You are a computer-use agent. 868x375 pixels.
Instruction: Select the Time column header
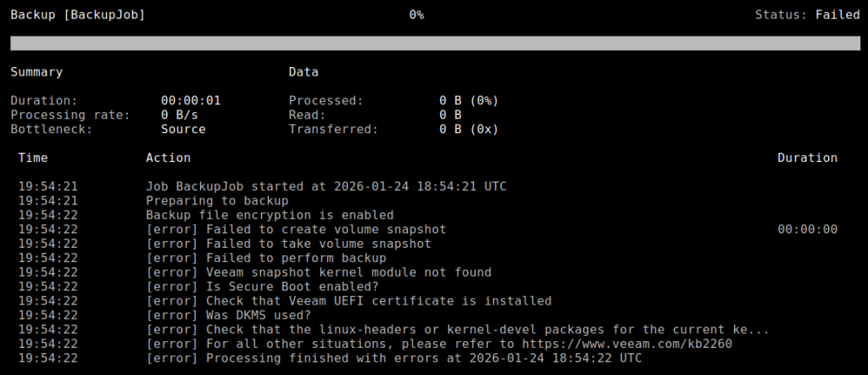click(33, 158)
